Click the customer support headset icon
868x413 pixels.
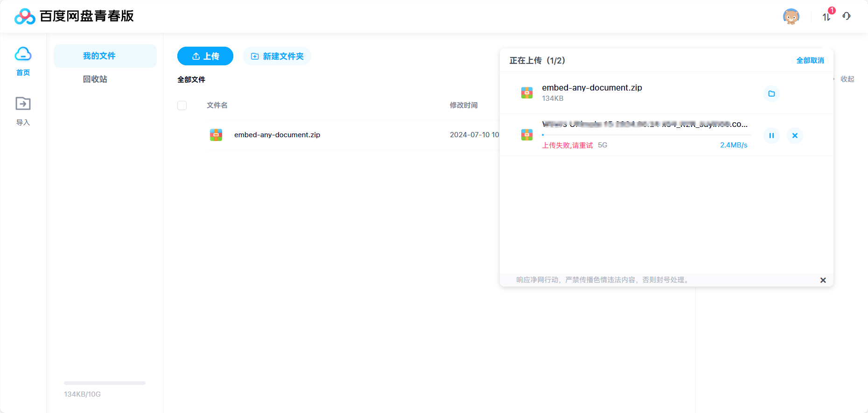847,16
